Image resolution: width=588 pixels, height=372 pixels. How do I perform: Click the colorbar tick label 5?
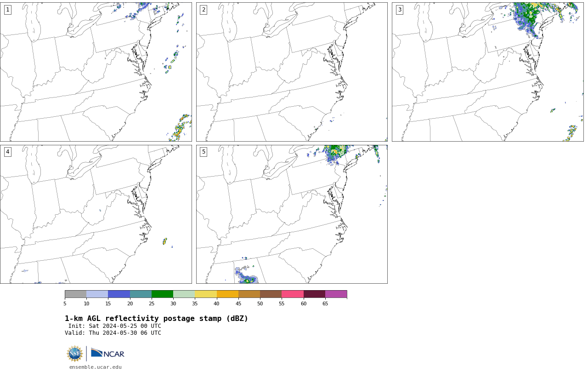coord(65,303)
